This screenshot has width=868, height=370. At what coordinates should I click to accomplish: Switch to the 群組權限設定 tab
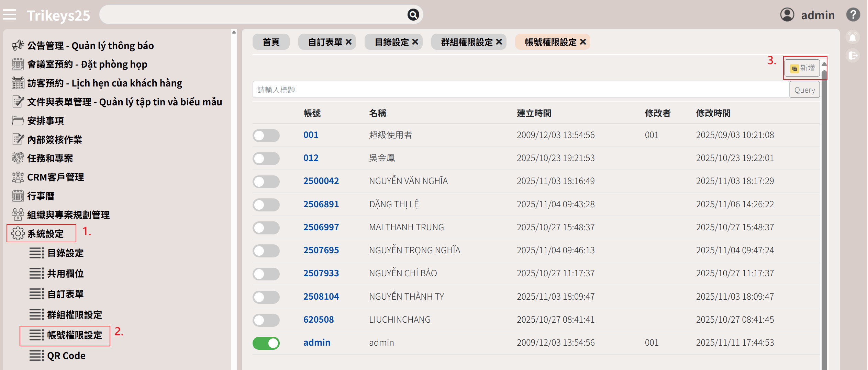pyautogui.click(x=466, y=42)
